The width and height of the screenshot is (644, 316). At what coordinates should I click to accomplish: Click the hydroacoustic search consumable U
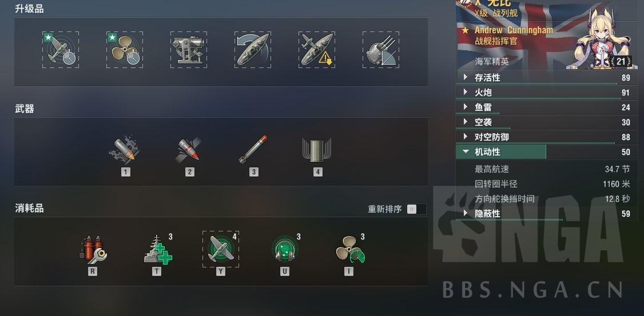point(285,250)
